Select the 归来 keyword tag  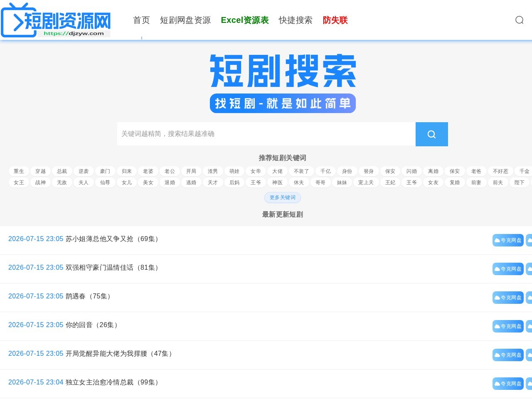(x=127, y=171)
